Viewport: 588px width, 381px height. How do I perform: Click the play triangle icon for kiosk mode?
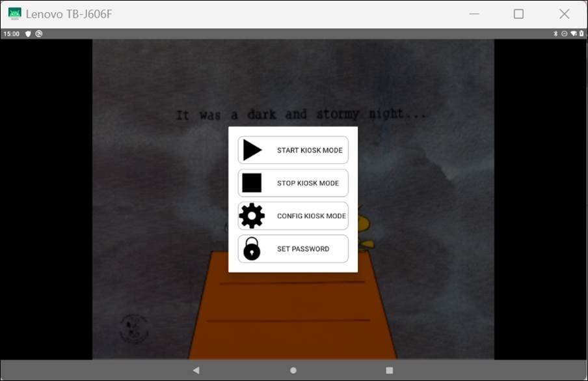(x=252, y=150)
